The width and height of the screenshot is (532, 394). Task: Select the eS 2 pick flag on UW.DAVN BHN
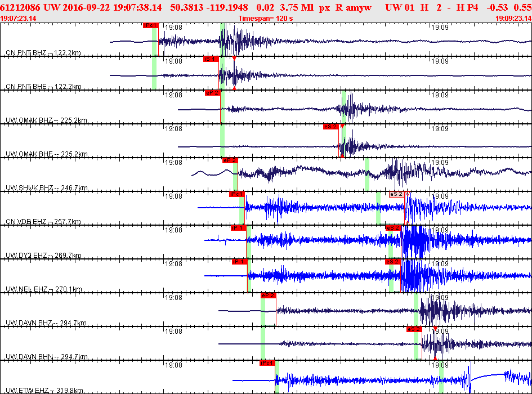pos(414,329)
